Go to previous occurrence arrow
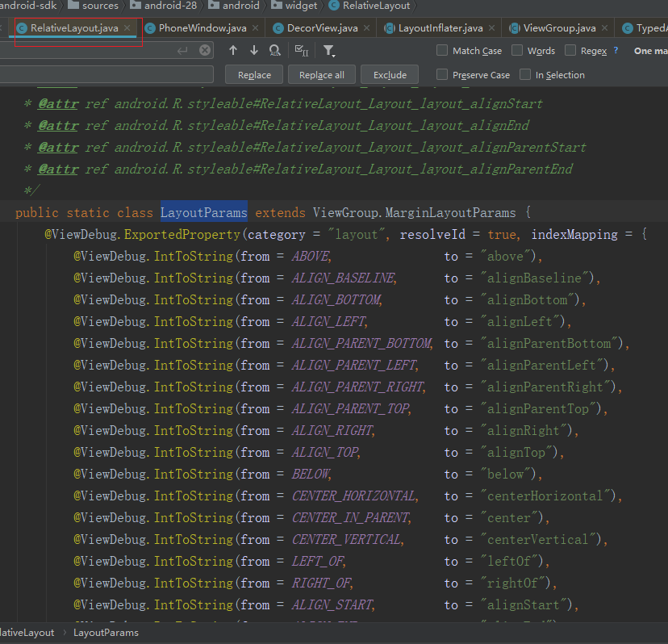 coord(233,50)
